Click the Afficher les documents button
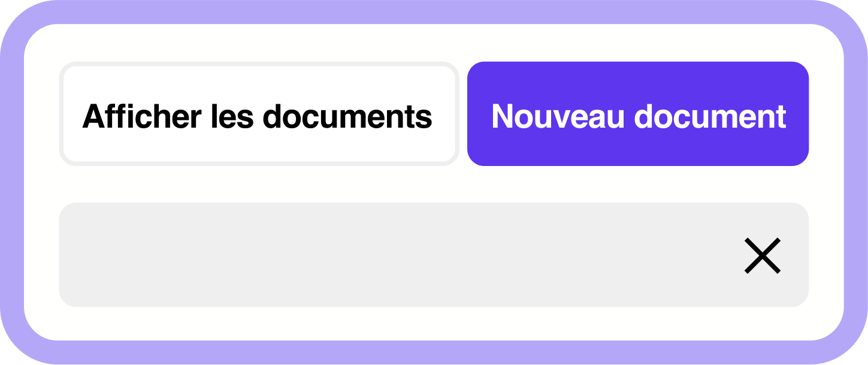The height and width of the screenshot is (365, 868). coord(259,114)
